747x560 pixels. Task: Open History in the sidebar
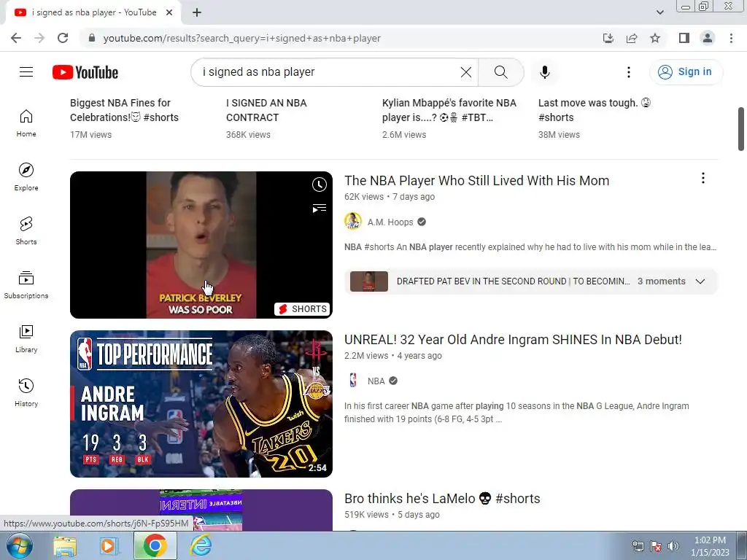coord(26,392)
